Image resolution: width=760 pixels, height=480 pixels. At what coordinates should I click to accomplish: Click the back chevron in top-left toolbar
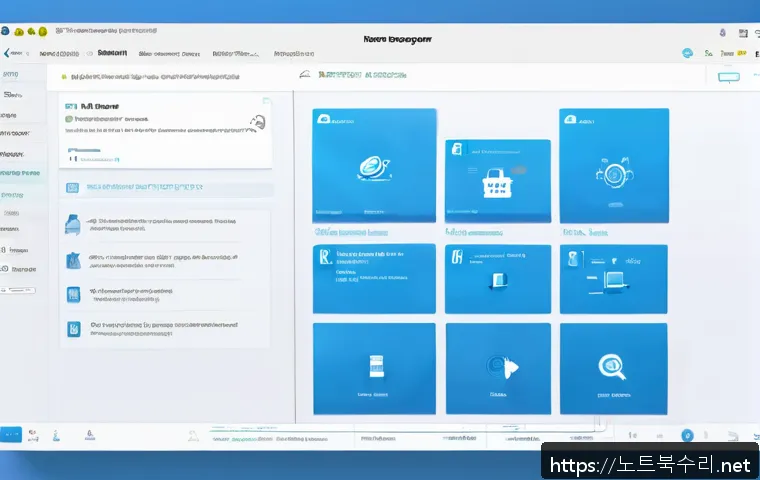[x=7, y=54]
